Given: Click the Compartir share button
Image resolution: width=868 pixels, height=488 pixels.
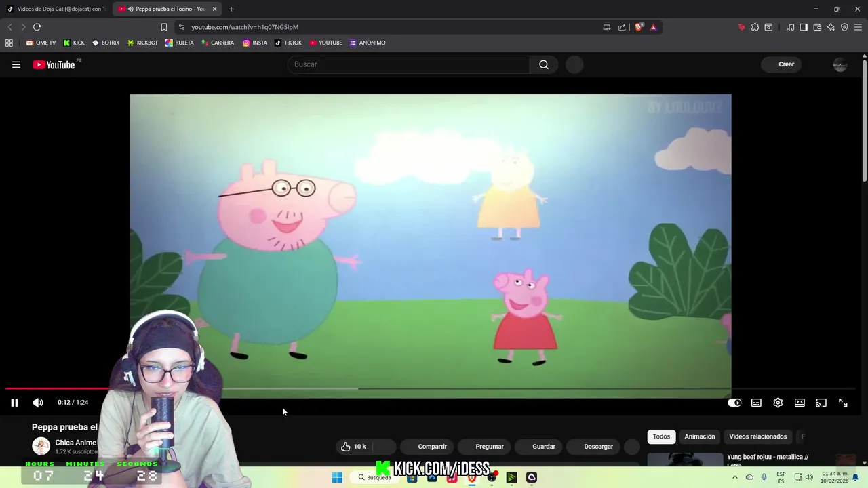Looking at the screenshot, I should pos(427,447).
